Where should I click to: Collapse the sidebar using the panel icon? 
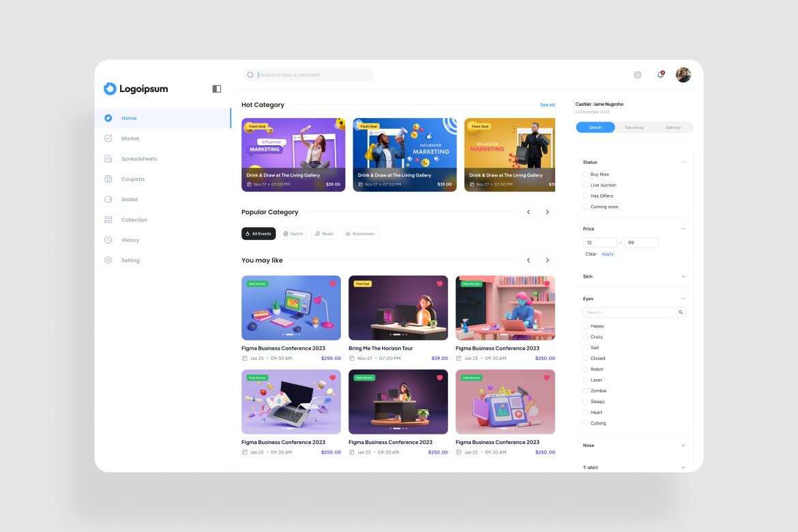(216, 89)
